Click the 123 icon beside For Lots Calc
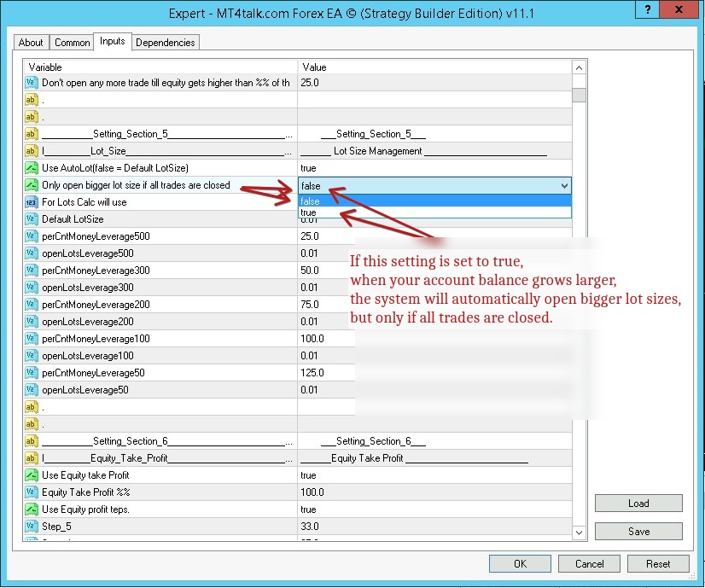Image resolution: width=705 pixels, height=588 pixels. tap(31, 202)
